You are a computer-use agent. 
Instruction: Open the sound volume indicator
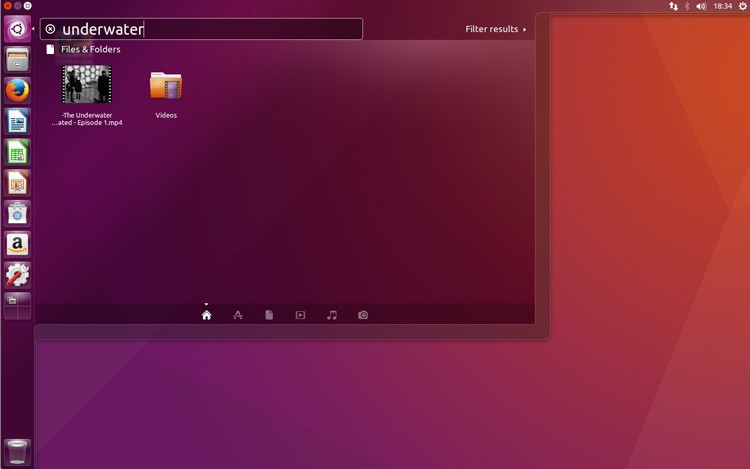pos(701,6)
